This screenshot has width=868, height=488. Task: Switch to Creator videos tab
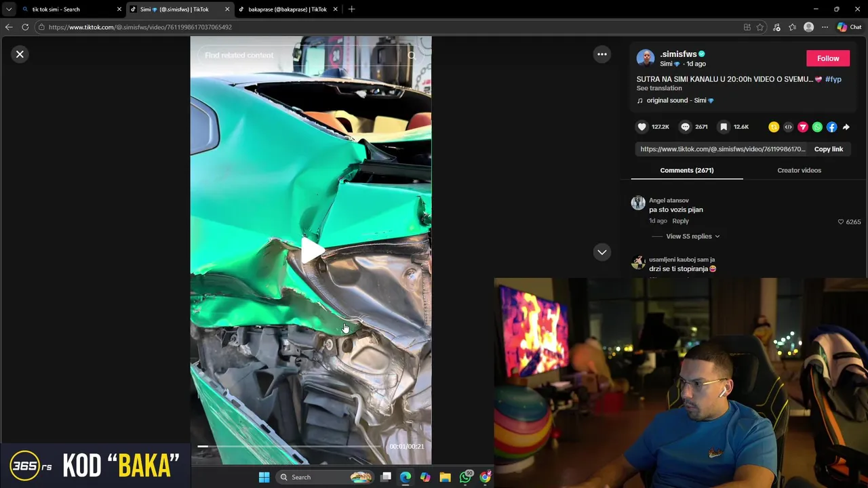pyautogui.click(x=799, y=170)
